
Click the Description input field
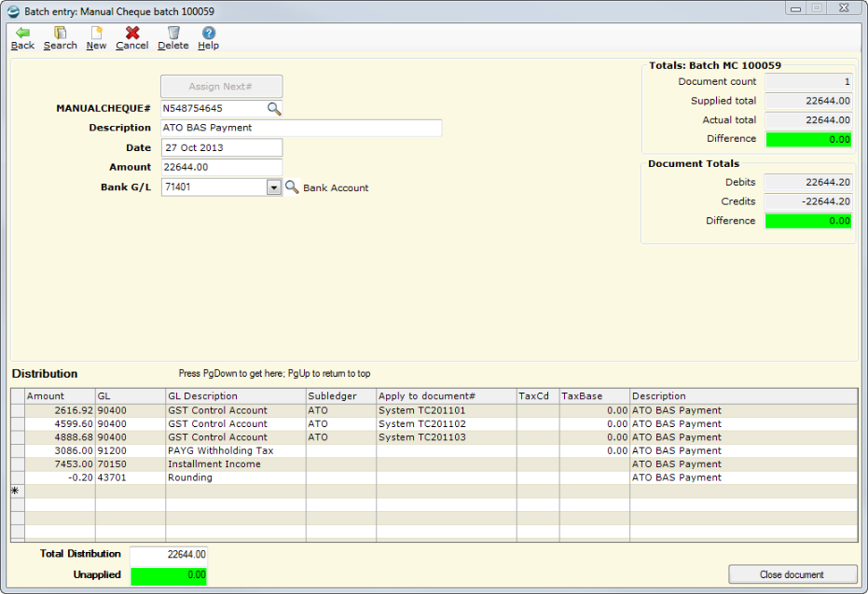tap(300, 128)
